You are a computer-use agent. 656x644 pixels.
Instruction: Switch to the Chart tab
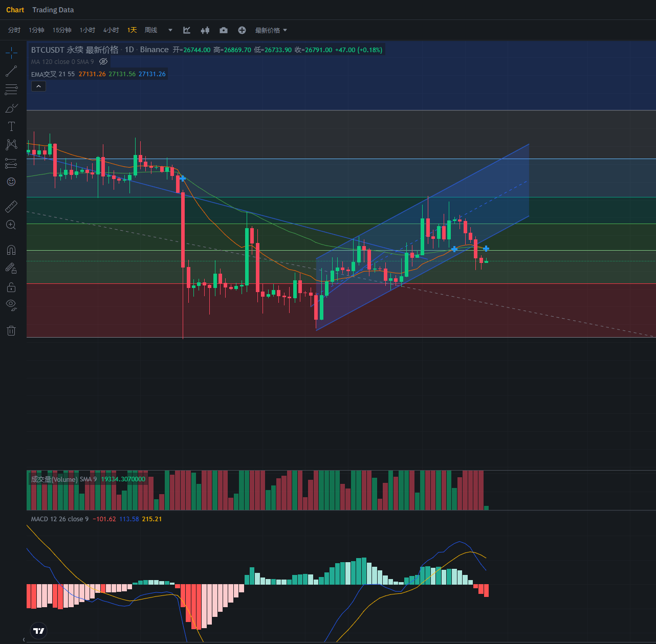pos(15,10)
